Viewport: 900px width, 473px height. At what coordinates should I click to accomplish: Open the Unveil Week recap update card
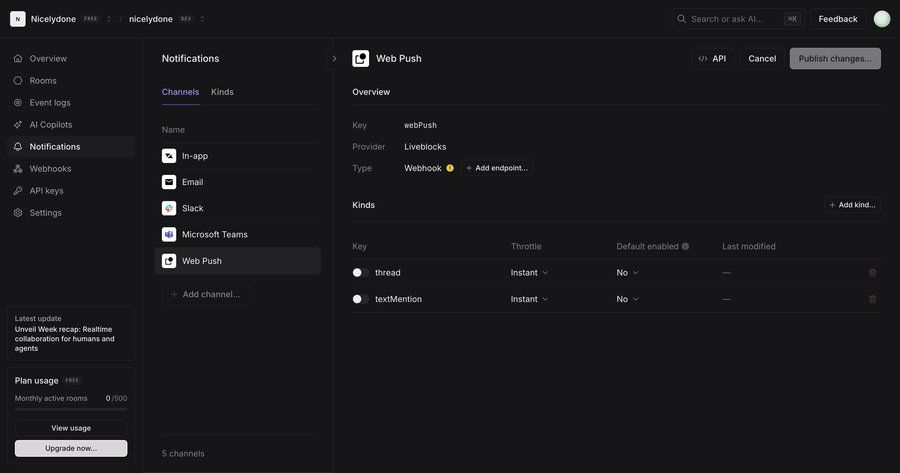tap(71, 334)
